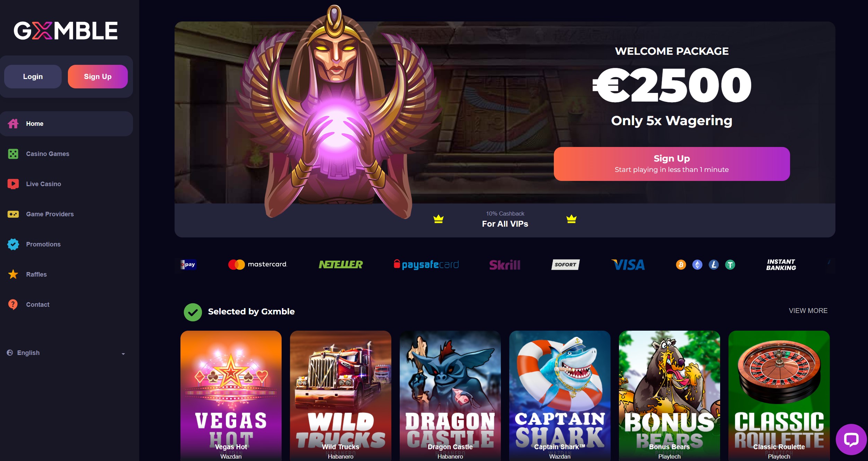Click the Promotions badge icon
The height and width of the screenshot is (461, 868).
[x=13, y=244]
